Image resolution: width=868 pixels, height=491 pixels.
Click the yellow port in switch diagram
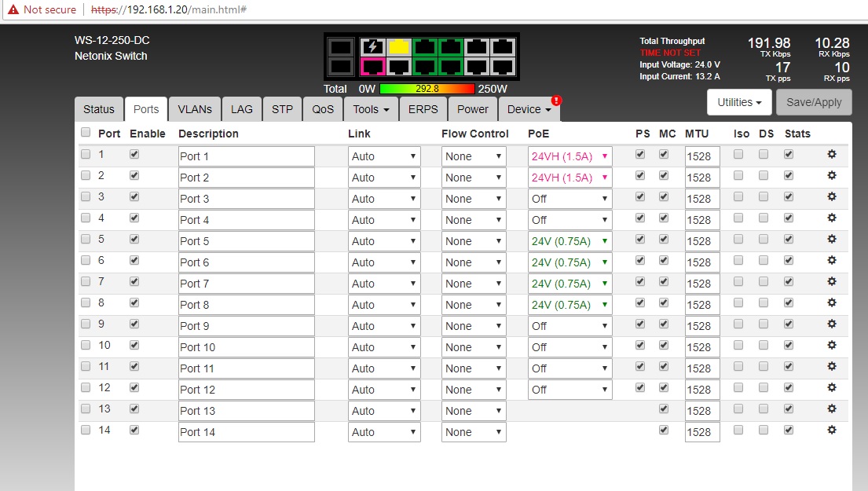pos(399,46)
